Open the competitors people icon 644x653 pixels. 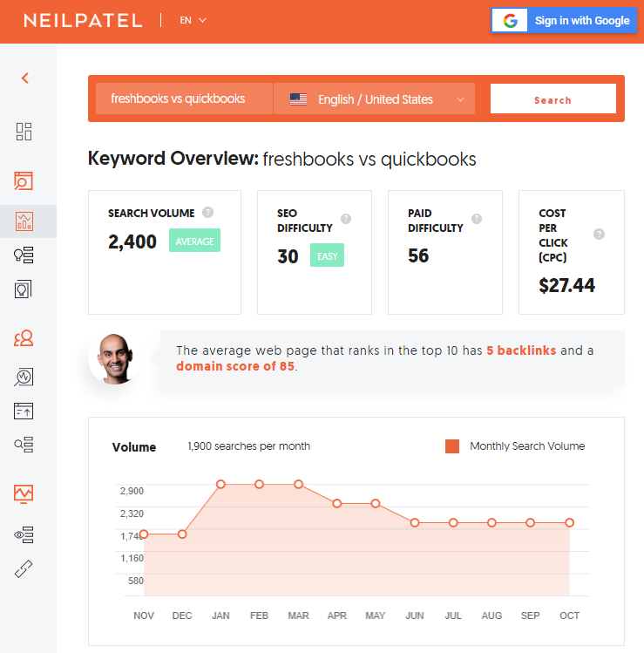[24, 338]
